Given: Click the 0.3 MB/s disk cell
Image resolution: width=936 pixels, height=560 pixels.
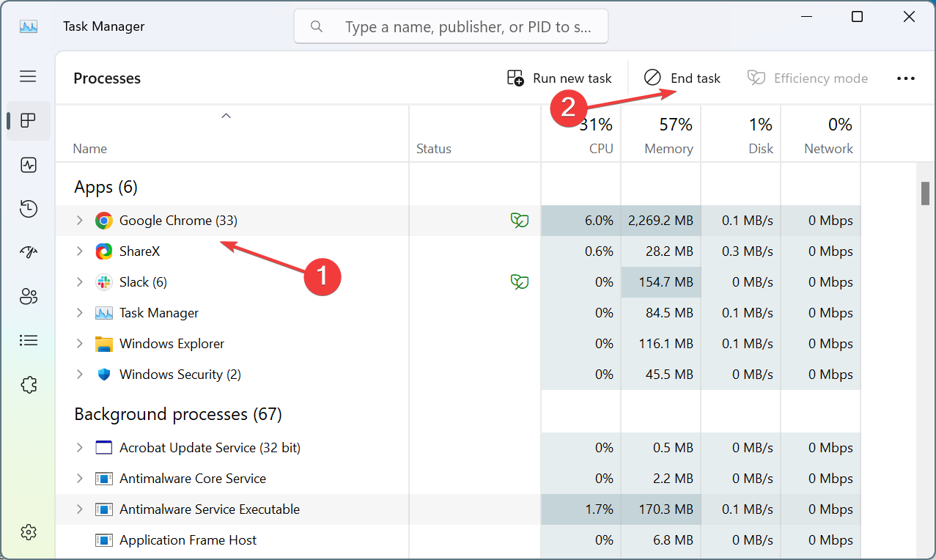Looking at the screenshot, I should tap(741, 251).
